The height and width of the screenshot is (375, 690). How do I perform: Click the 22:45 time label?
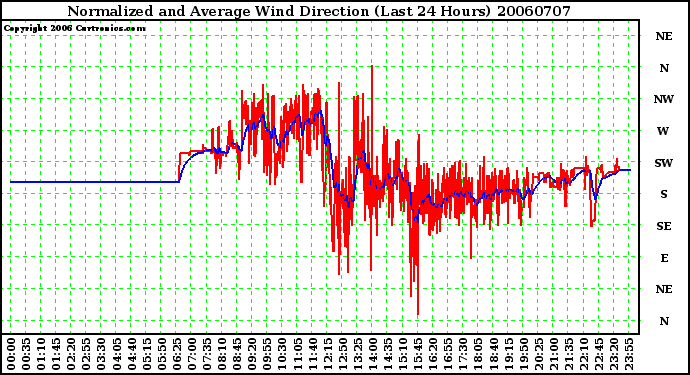point(598,354)
